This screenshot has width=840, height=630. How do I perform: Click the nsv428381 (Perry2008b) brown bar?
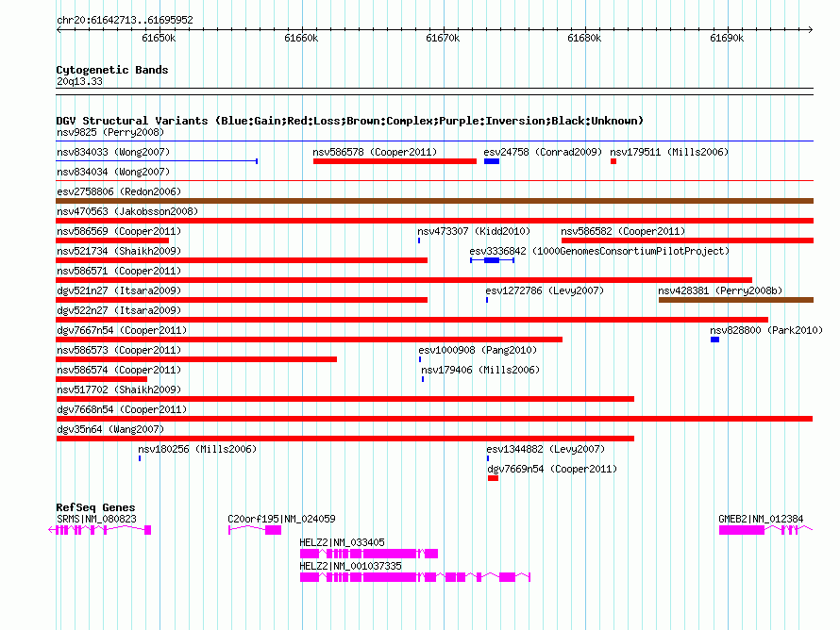pos(735,300)
